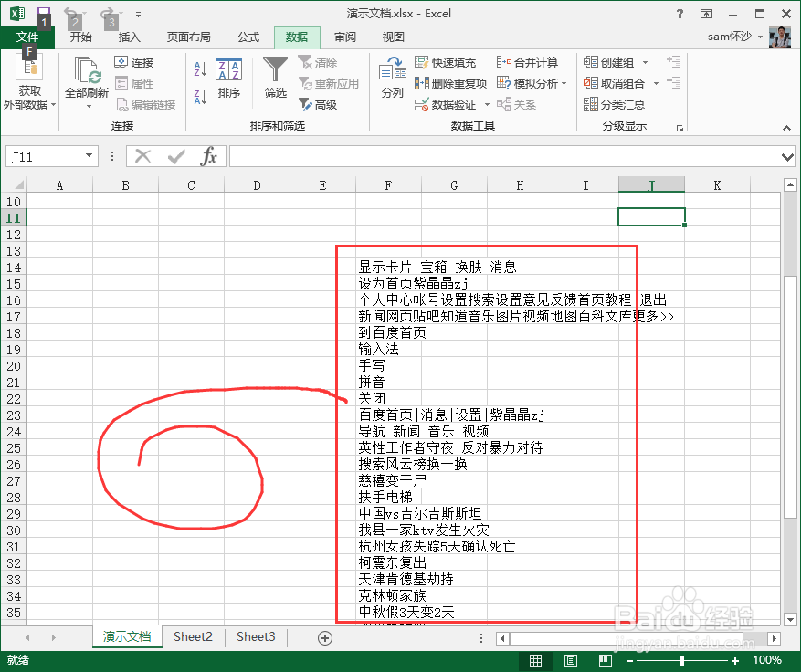Viewport: 801px width, 672px height.
Task: Open the Ungroup dropdown arrow
Action: 656,83
